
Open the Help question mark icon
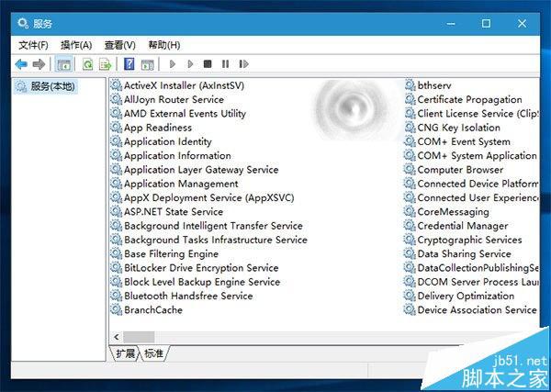[129, 64]
